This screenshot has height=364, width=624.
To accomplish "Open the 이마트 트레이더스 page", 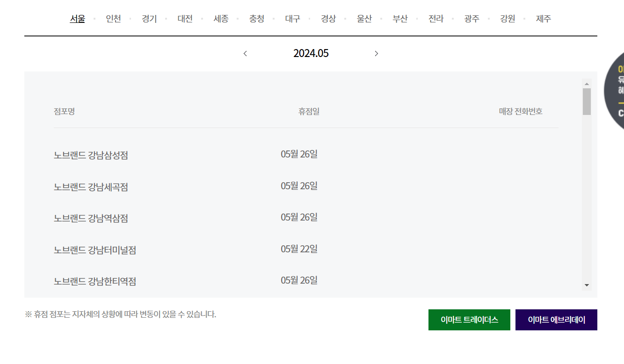I will coord(469,320).
